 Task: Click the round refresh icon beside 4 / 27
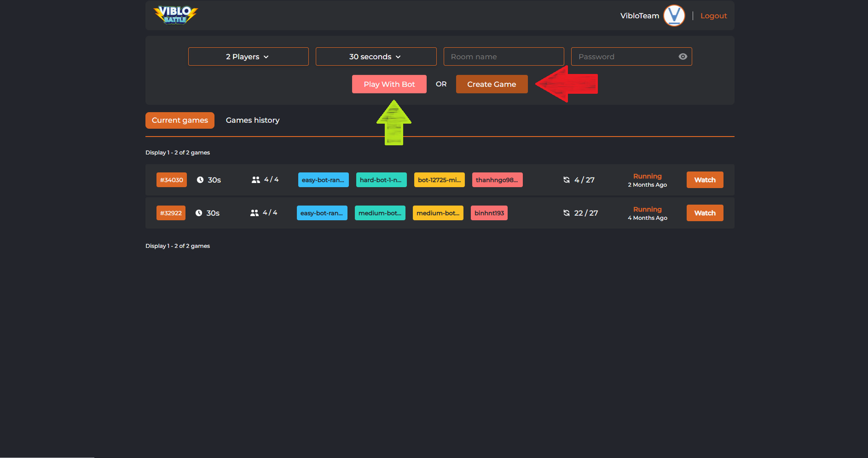click(x=567, y=180)
